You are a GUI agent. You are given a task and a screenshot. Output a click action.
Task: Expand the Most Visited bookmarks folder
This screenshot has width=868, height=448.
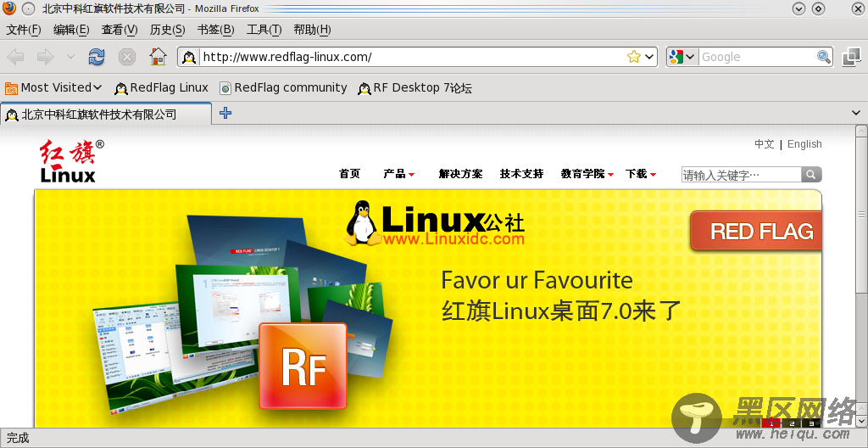pos(53,87)
